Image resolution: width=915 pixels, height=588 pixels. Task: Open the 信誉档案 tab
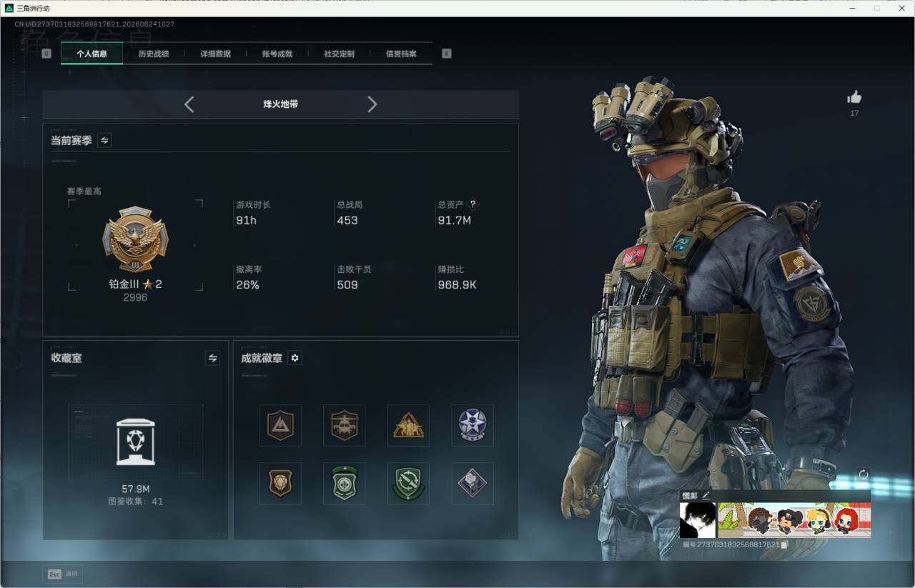[401, 54]
